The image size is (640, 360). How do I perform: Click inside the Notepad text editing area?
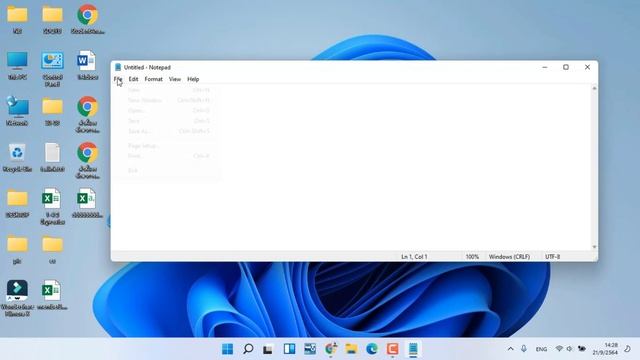pyautogui.click(x=351, y=167)
